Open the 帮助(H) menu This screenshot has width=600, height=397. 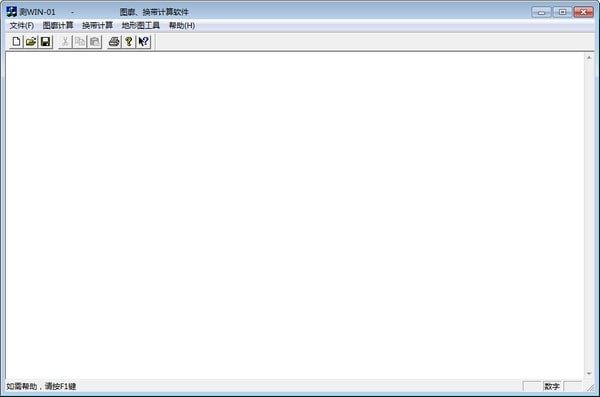182,25
